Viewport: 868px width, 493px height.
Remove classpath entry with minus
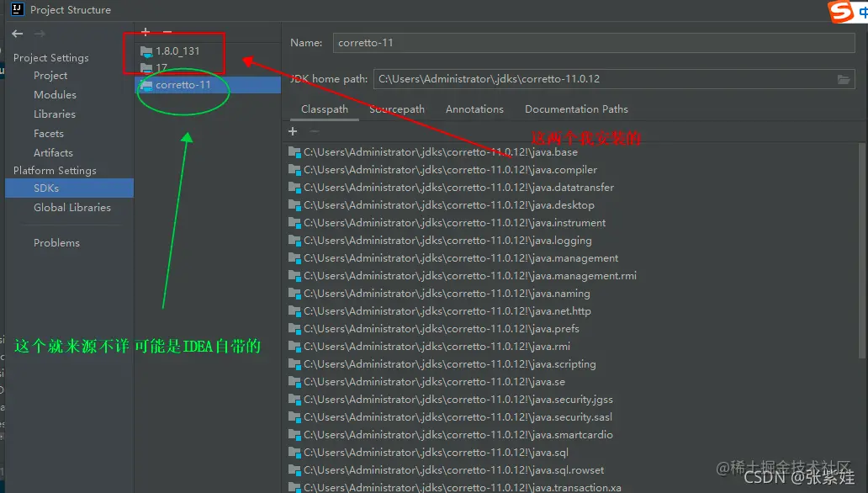pos(314,131)
